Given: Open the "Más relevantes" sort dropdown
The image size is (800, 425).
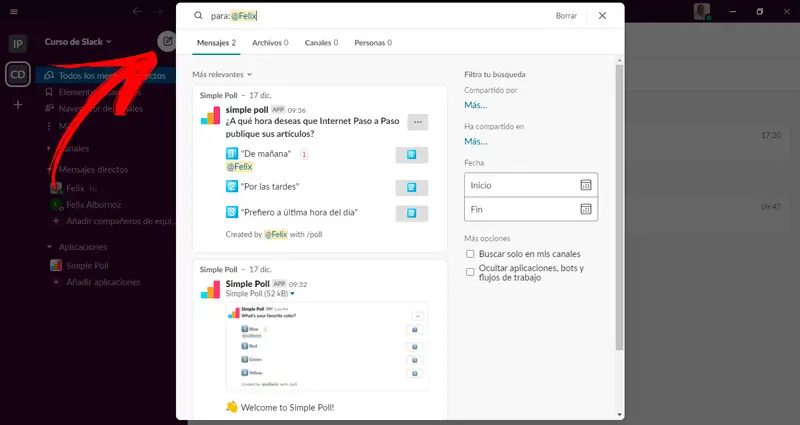Looking at the screenshot, I should [222, 74].
